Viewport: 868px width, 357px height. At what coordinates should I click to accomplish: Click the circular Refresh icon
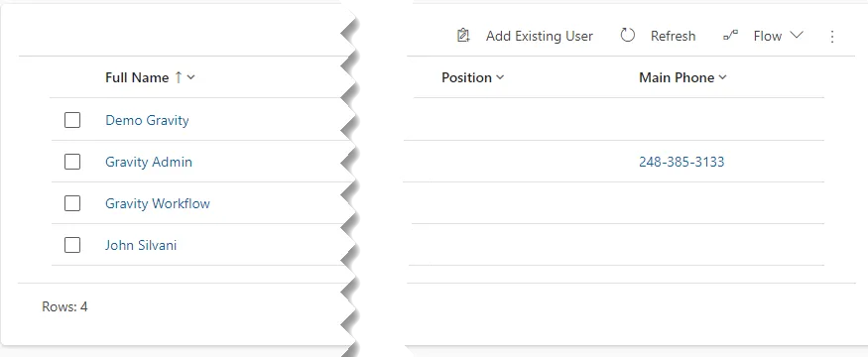(627, 36)
